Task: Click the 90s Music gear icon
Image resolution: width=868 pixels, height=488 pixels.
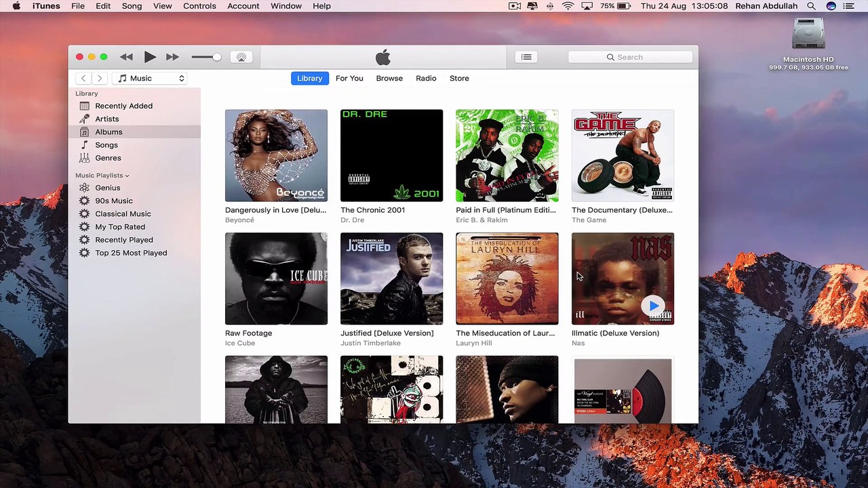Action: pyautogui.click(x=84, y=201)
